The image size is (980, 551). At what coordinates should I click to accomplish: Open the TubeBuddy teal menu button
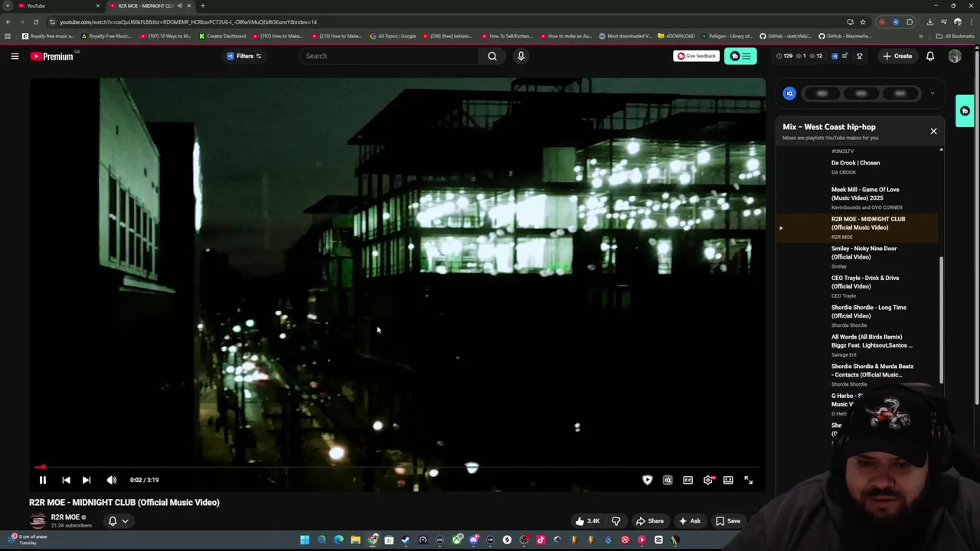click(740, 56)
